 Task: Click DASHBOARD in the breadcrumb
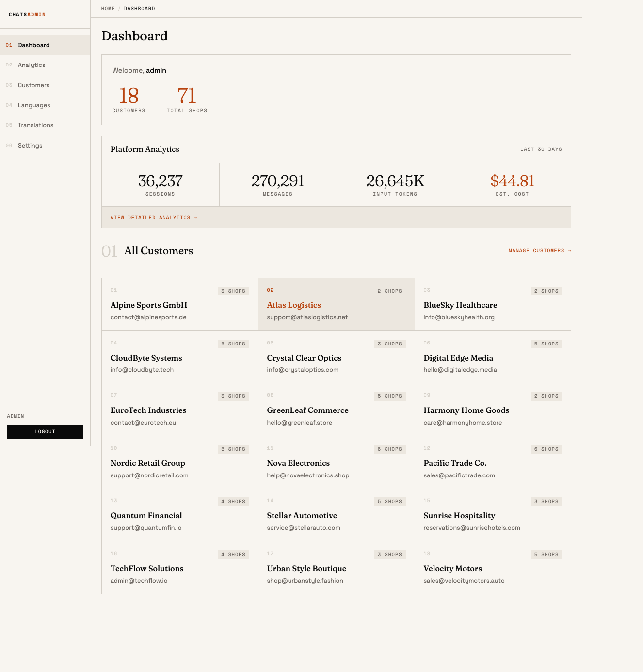[x=140, y=8]
